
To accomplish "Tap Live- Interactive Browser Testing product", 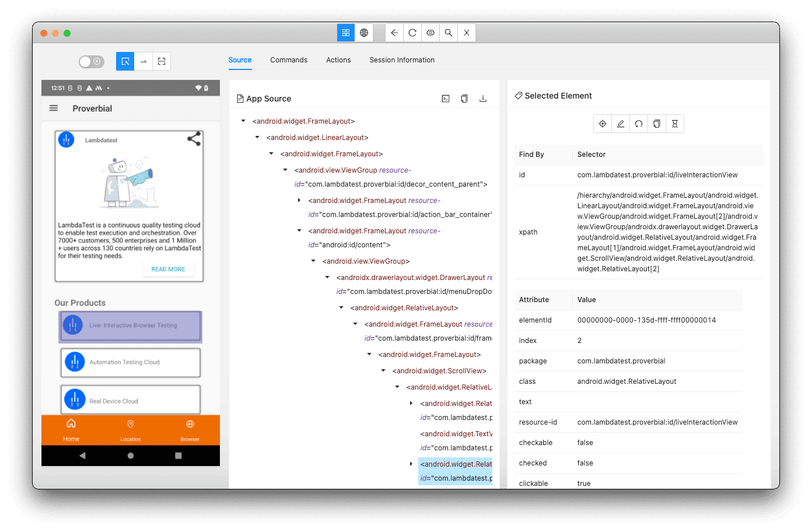I will (x=130, y=325).
